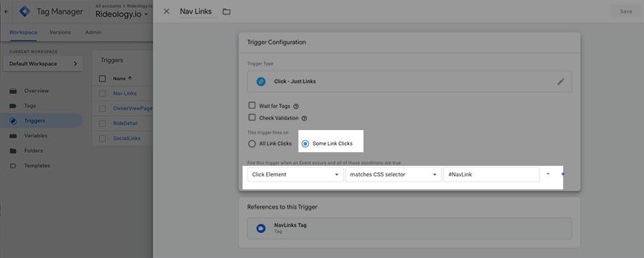
Task: Click the Variables brick icon in sidebar
Action: tap(13, 136)
